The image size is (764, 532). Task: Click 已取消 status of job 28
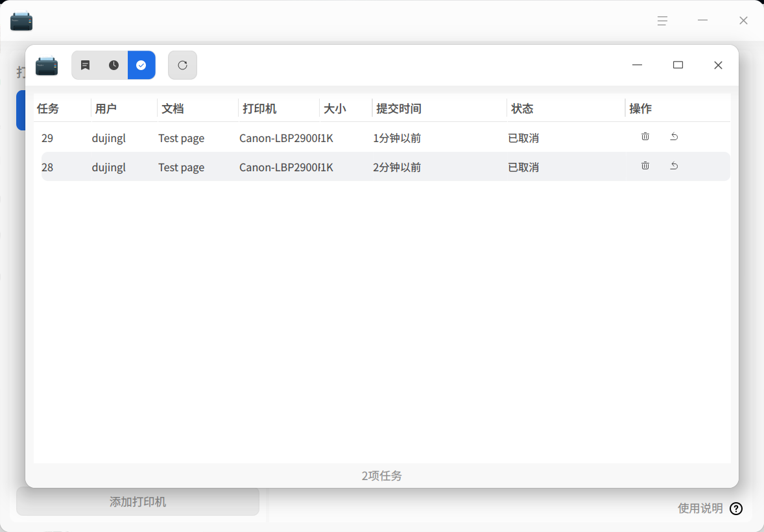pyautogui.click(x=523, y=167)
